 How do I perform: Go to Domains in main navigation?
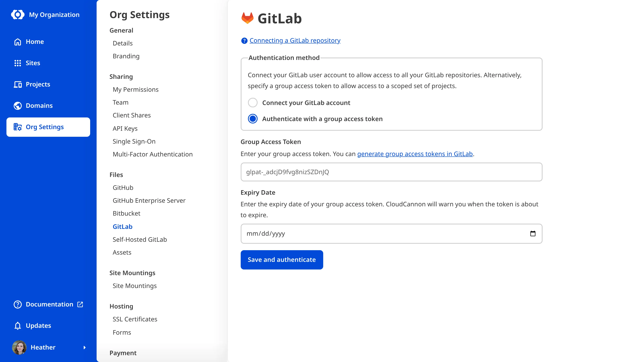48,106
